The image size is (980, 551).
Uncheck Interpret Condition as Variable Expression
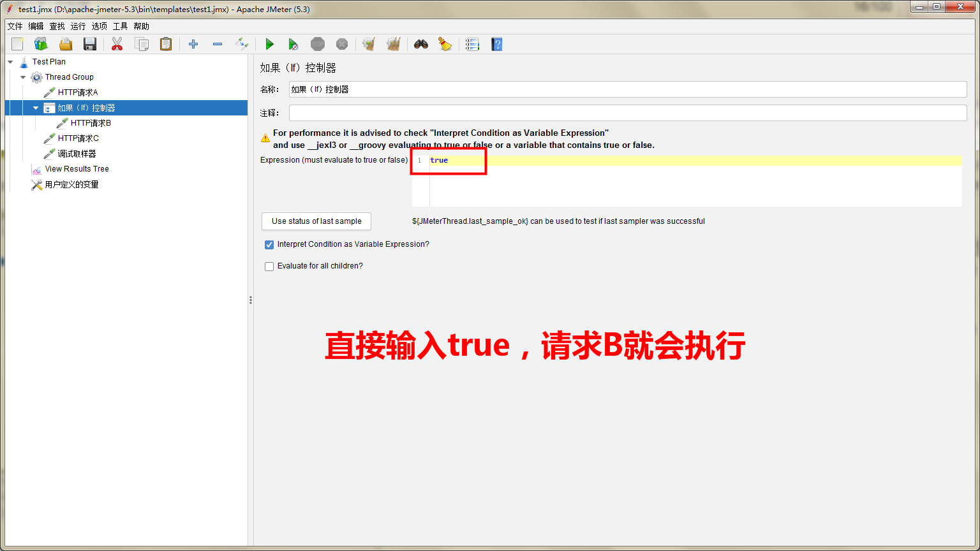click(x=269, y=244)
